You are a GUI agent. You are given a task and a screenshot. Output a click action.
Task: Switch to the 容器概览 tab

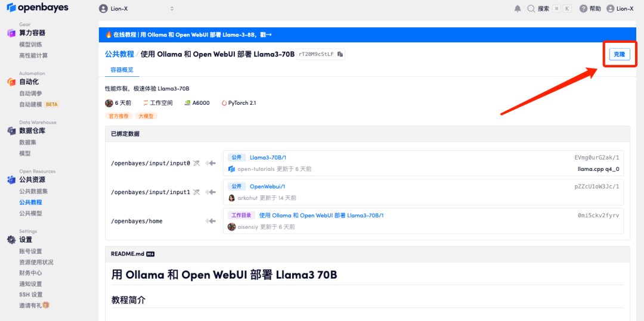click(x=122, y=70)
